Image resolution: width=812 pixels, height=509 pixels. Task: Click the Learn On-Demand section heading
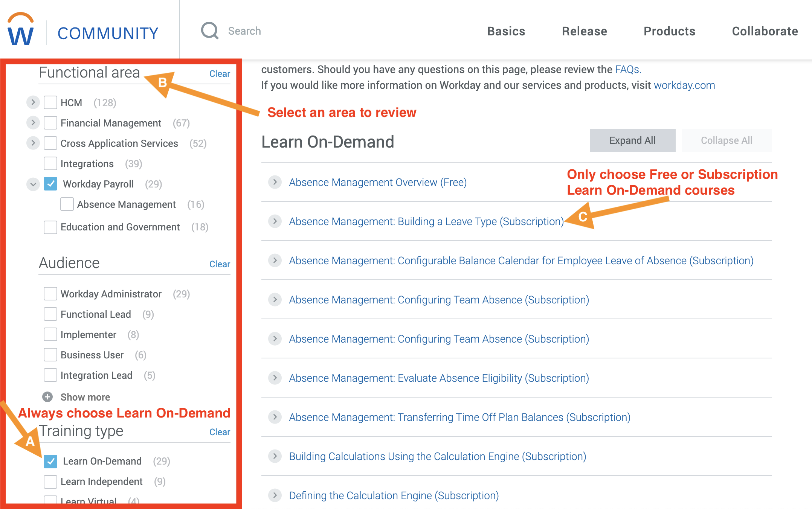(328, 142)
